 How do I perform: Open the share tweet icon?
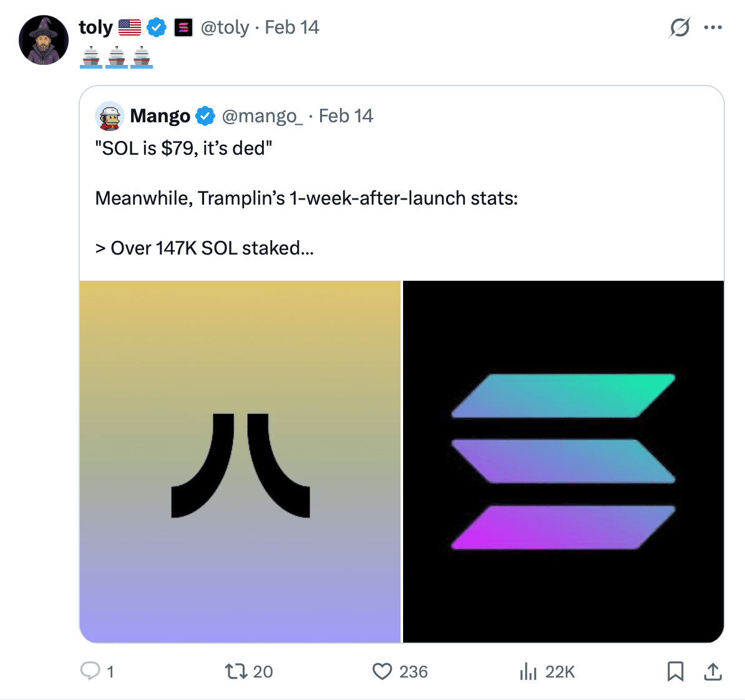coord(713,671)
